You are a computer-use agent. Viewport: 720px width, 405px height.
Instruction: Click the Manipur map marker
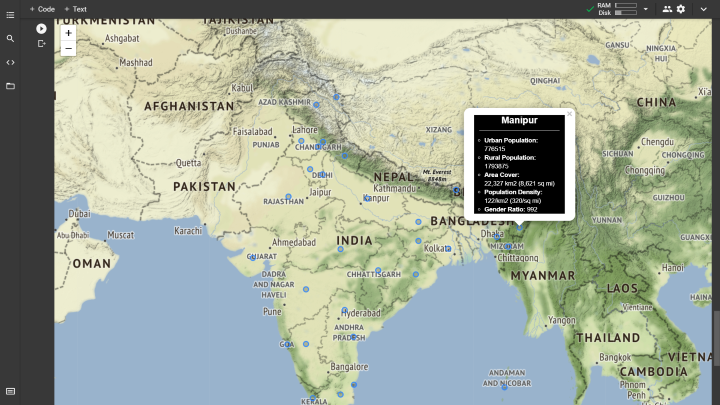[519, 227]
